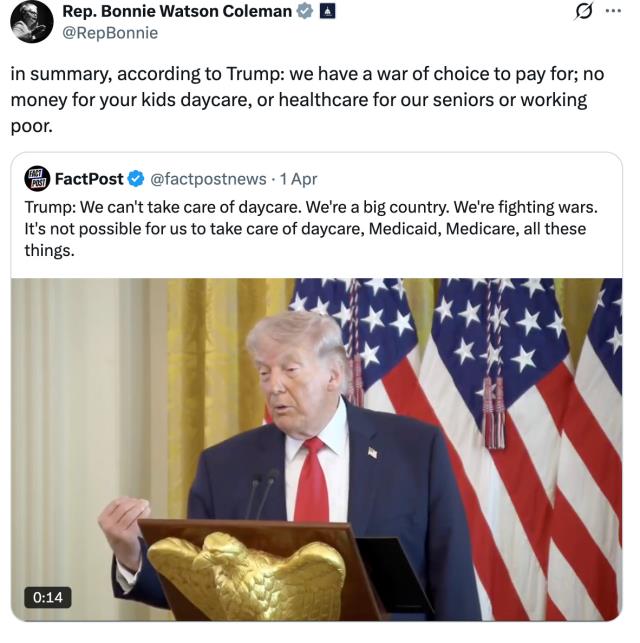Viewport: 640px width, 643px height.
Task: Click quoted line beginning "It's not possible"
Action: pos(305,229)
